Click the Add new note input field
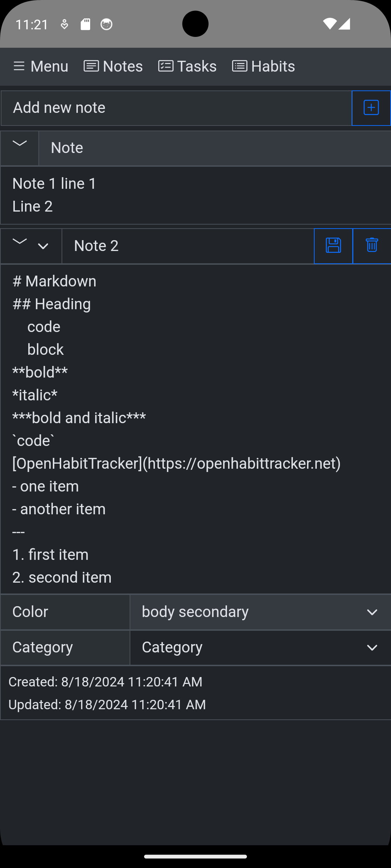391x868 pixels. coord(176,108)
